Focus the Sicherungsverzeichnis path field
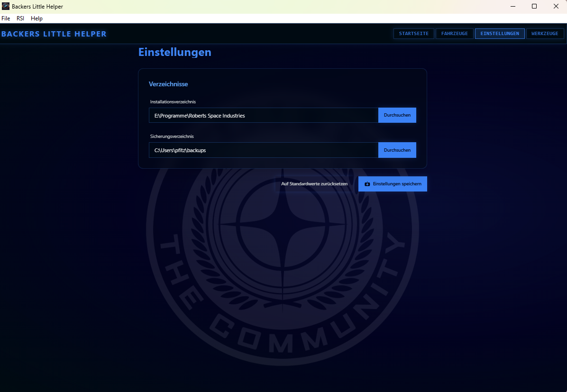This screenshot has height=392, width=567. point(263,150)
